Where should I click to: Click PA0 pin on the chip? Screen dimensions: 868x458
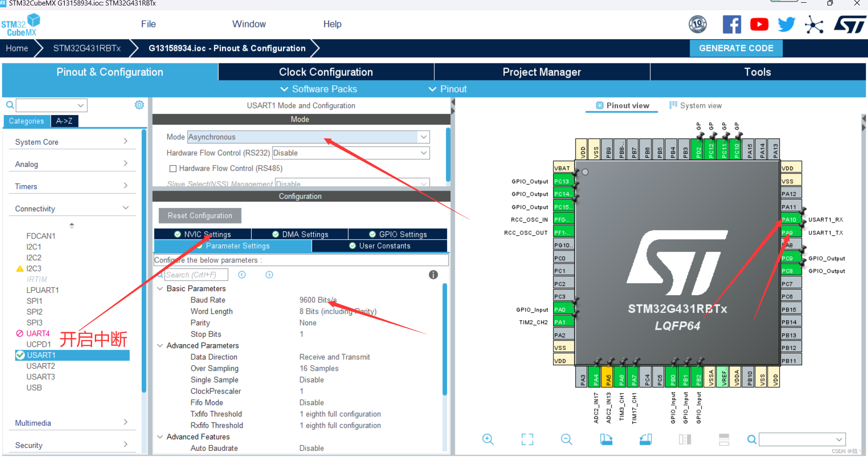click(x=563, y=309)
